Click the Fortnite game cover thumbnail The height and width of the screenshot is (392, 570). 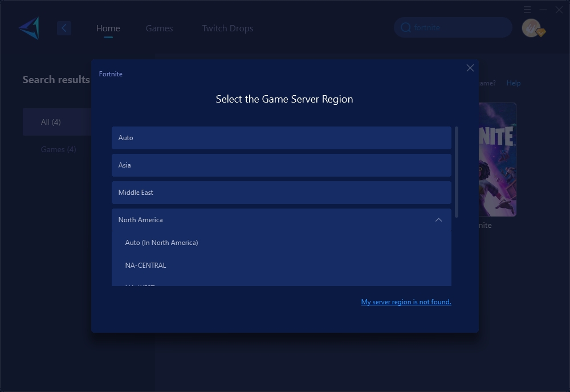coord(497,160)
